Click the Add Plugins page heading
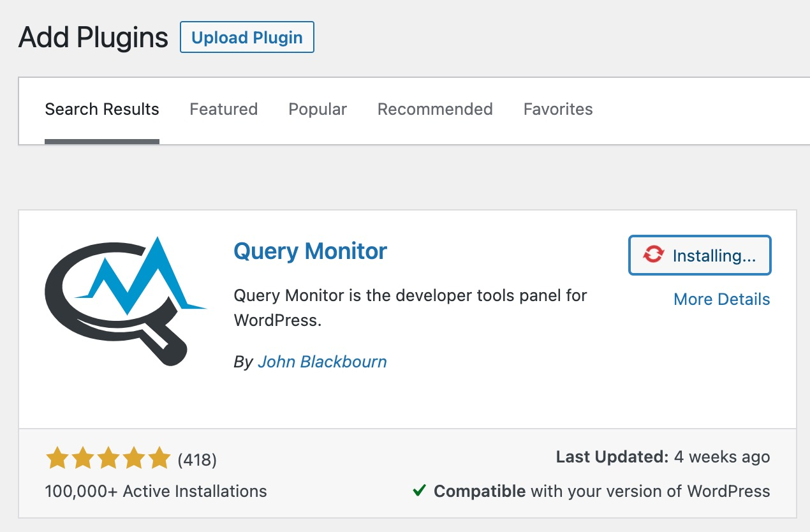The image size is (810, 532). point(93,37)
